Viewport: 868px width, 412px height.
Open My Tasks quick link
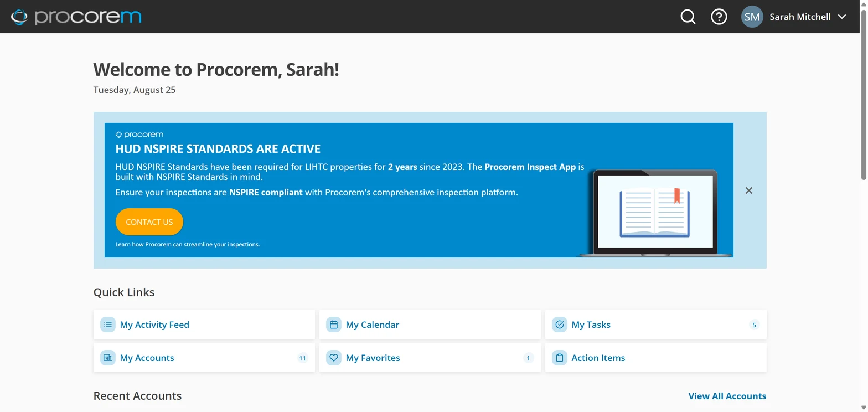656,325
